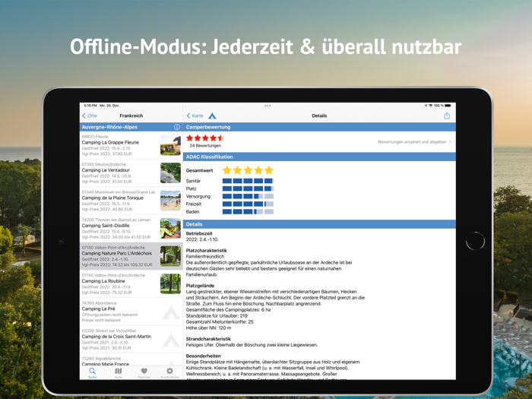Open info icon for Auvergne-Rhône-Alpes
This screenshot has height=399, width=532.
click(x=177, y=127)
